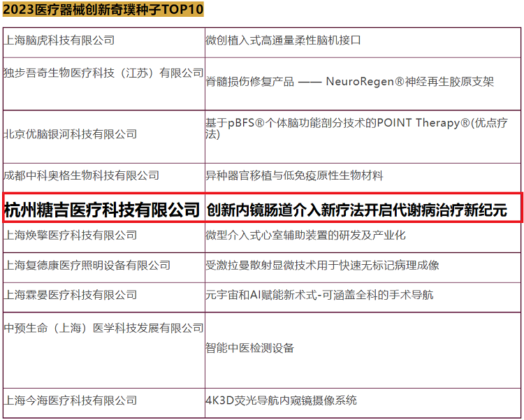Click 微型介入式心室辅助装置的研发及产业化 cell
Viewport: 524px width, 420px height.
point(363,238)
